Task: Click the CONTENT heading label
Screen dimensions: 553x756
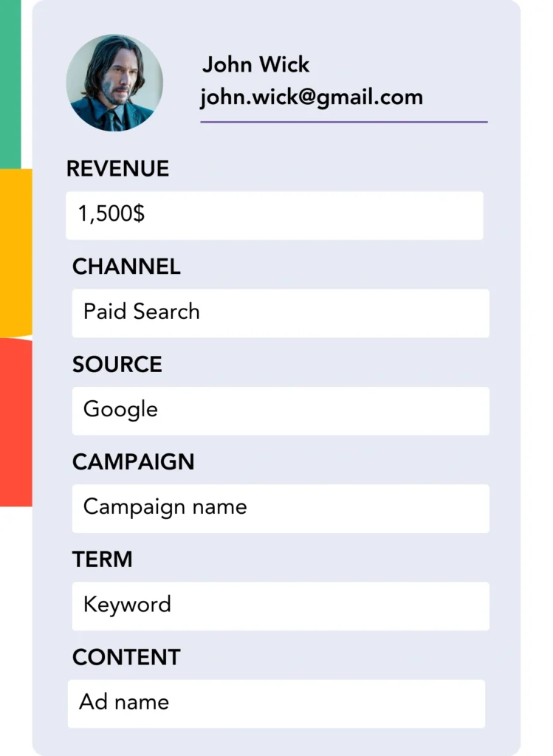Action: coord(126,657)
